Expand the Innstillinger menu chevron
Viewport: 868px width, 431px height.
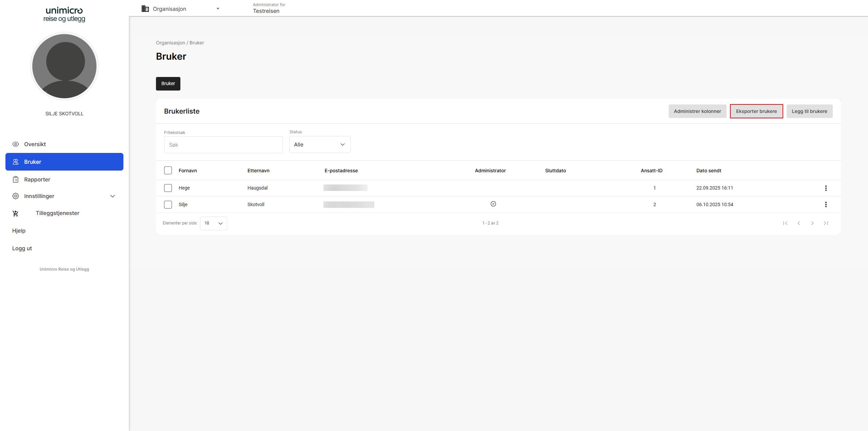pos(113,196)
